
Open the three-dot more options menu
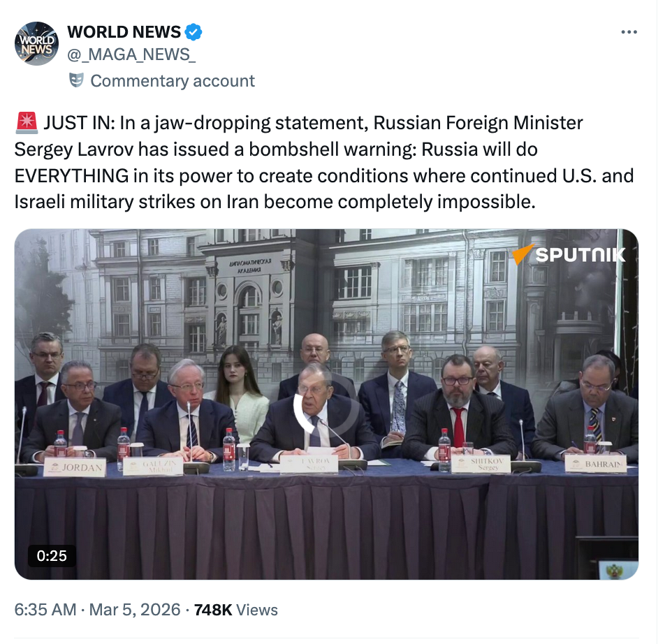[629, 32]
